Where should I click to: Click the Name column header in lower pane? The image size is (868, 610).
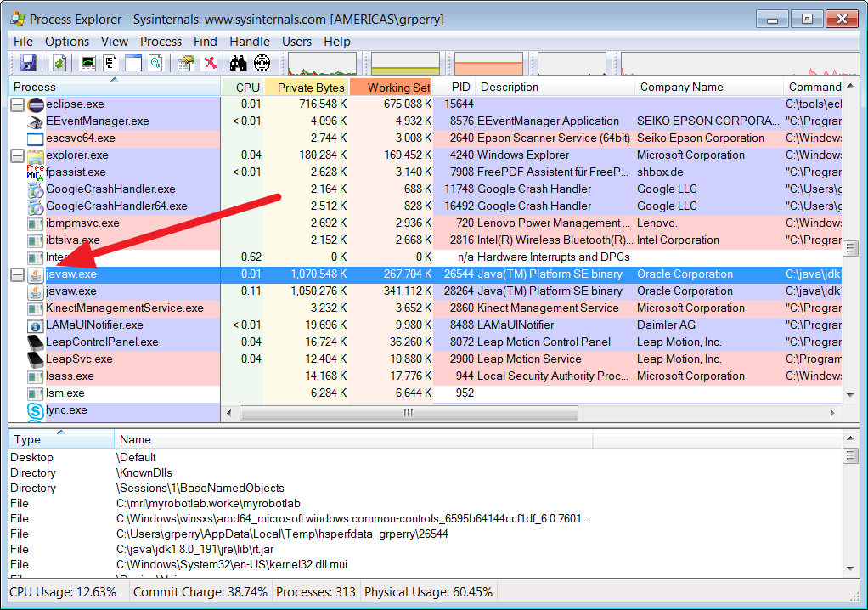point(136,439)
